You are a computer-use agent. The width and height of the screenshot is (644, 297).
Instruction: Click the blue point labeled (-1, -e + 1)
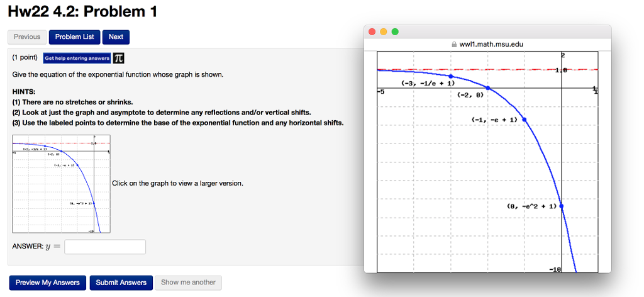[x=525, y=119]
